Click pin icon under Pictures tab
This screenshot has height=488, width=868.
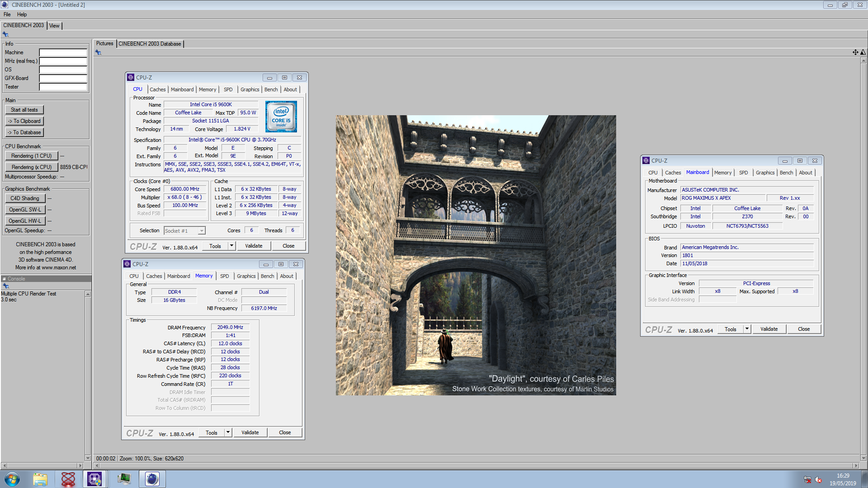tap(98, 52)
